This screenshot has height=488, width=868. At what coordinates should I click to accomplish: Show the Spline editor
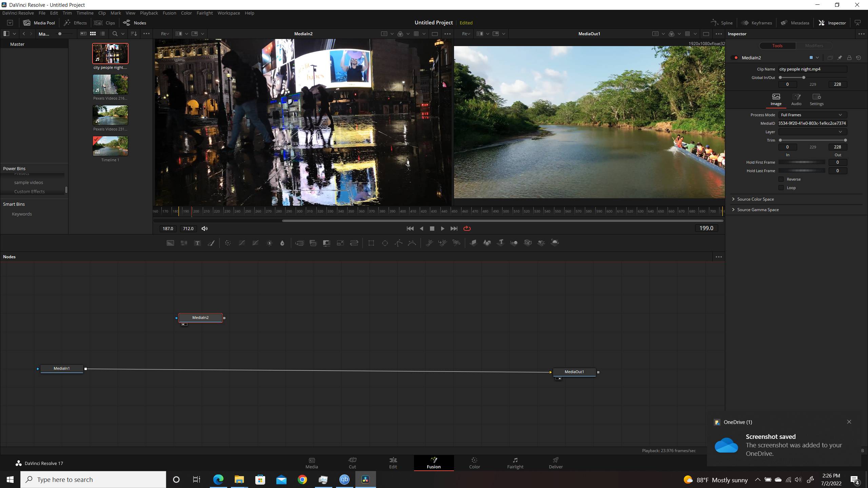[722, 23]
